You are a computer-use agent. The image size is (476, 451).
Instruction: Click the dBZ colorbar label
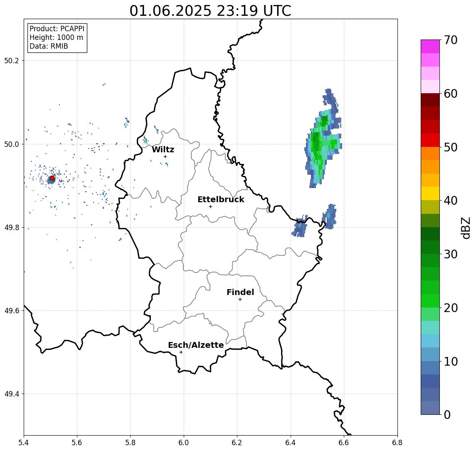[x=465, y=228]
